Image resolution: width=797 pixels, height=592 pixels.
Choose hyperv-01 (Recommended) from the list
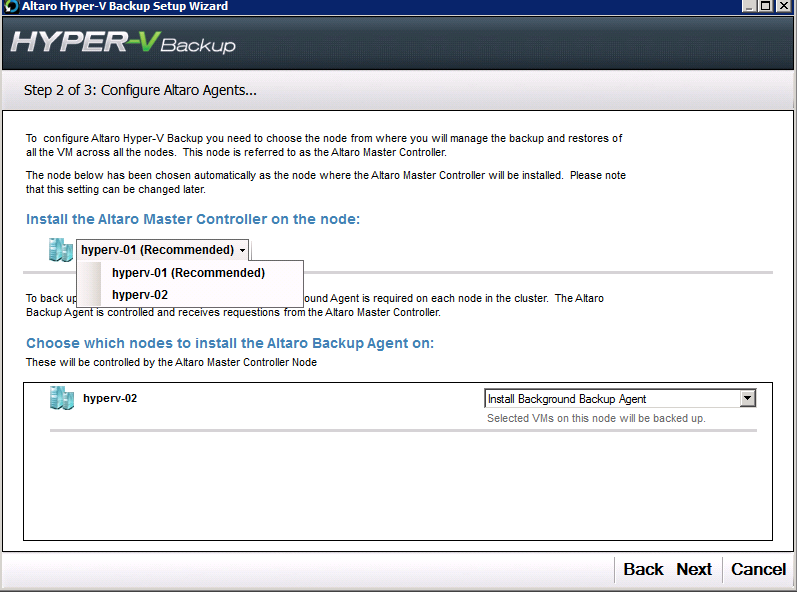(x=189, y=273)
